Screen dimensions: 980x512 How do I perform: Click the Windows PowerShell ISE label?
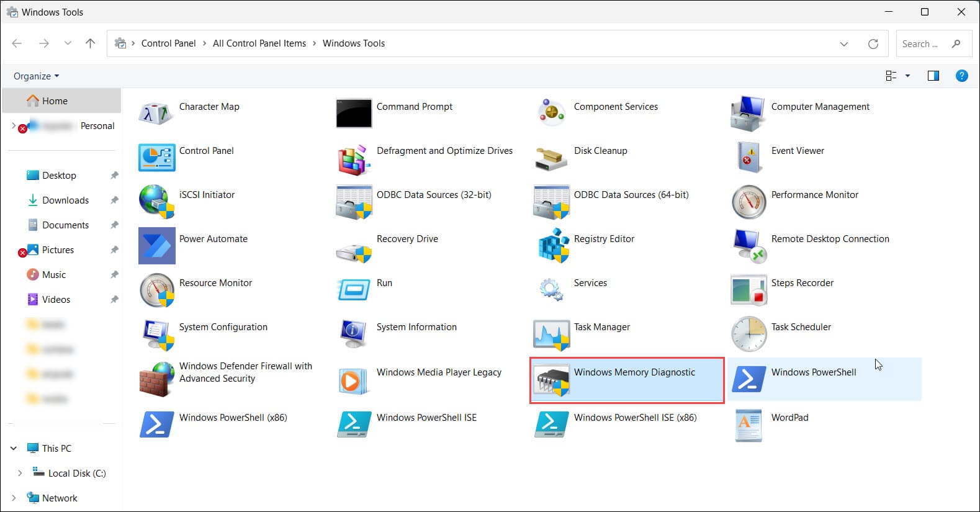pyautogui.click(x=426, y=418)
